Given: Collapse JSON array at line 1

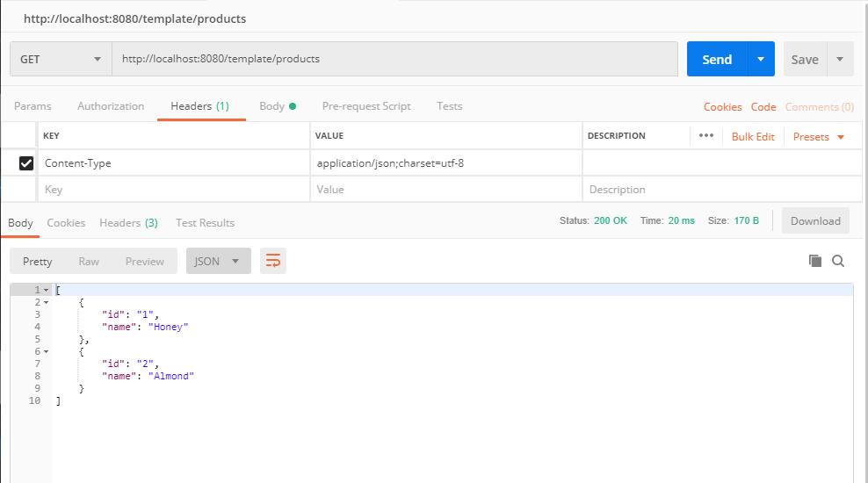Looking at the screenshot, I should point(46,291).
